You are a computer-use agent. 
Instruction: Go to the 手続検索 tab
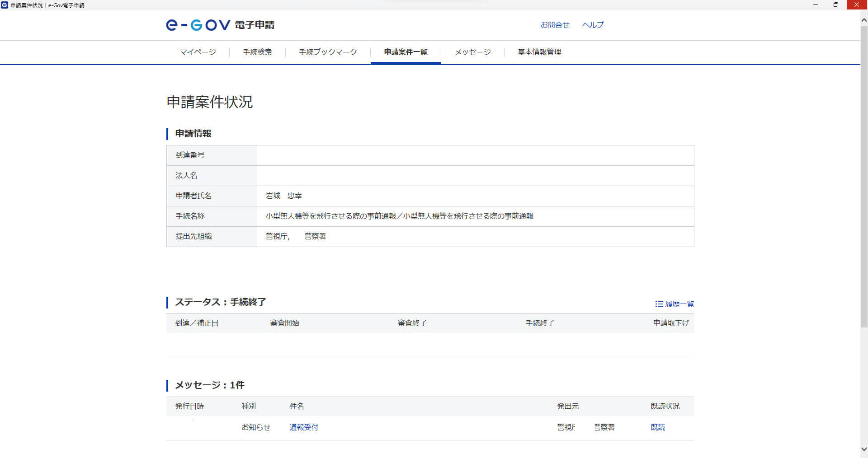(x=257, y=52)
